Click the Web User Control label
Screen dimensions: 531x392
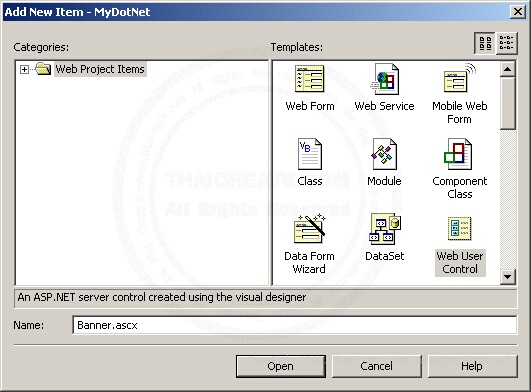(x=460, y=262)
